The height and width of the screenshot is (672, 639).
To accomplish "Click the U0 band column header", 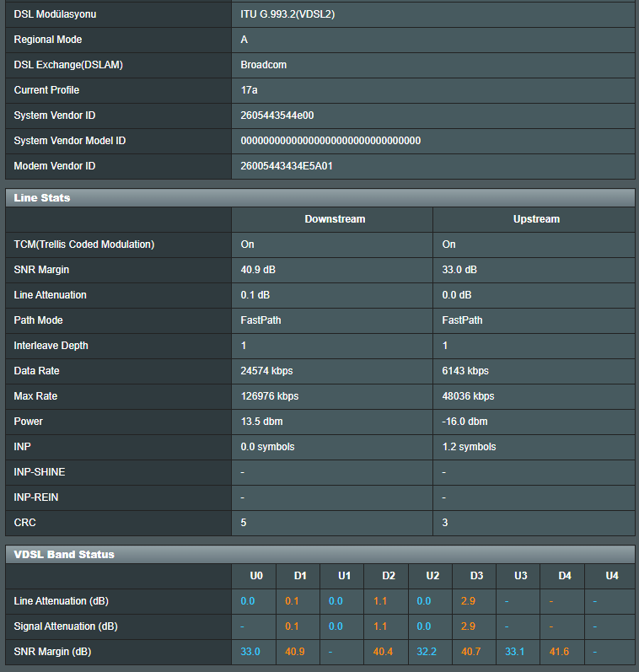I will coord(256,576).
